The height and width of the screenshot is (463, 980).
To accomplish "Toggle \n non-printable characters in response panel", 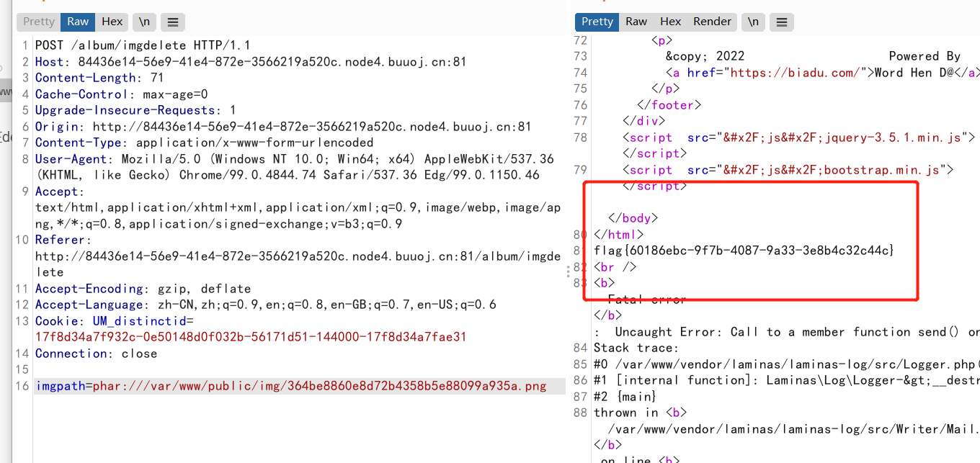I will (x=753, y=22).
